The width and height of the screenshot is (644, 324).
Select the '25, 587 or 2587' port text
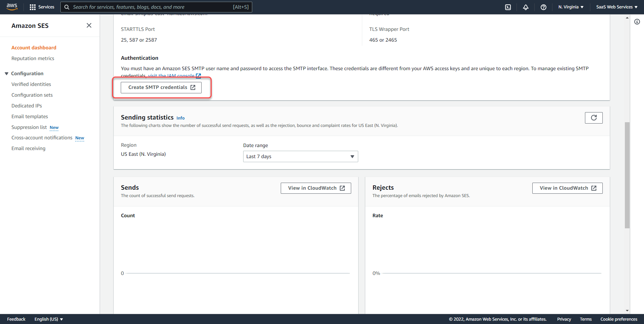[x=139, y=40]
